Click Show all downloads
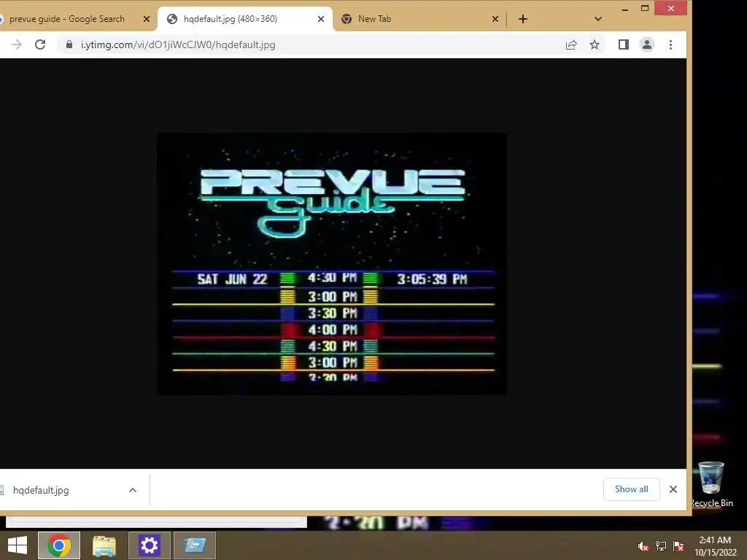Viewport: 747px width, 560px height. [631, 489]
